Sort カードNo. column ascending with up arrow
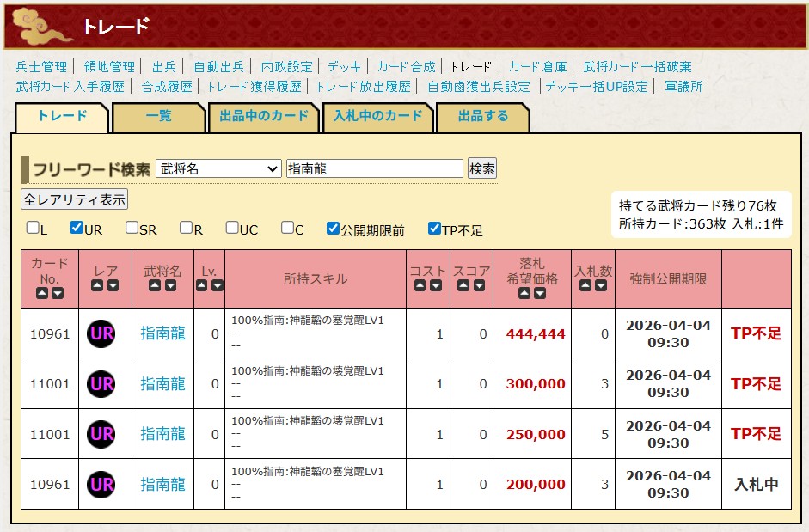This screenshot has height=532, width=809. [42, 293]
